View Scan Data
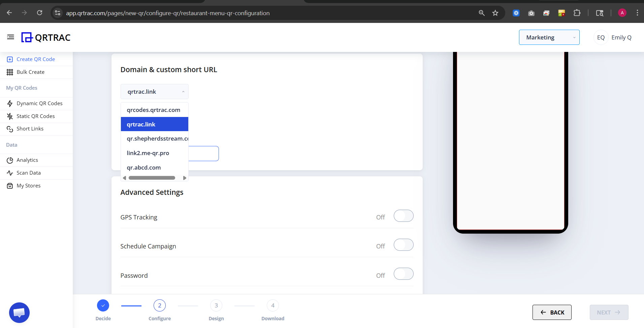 coord(28,173)
